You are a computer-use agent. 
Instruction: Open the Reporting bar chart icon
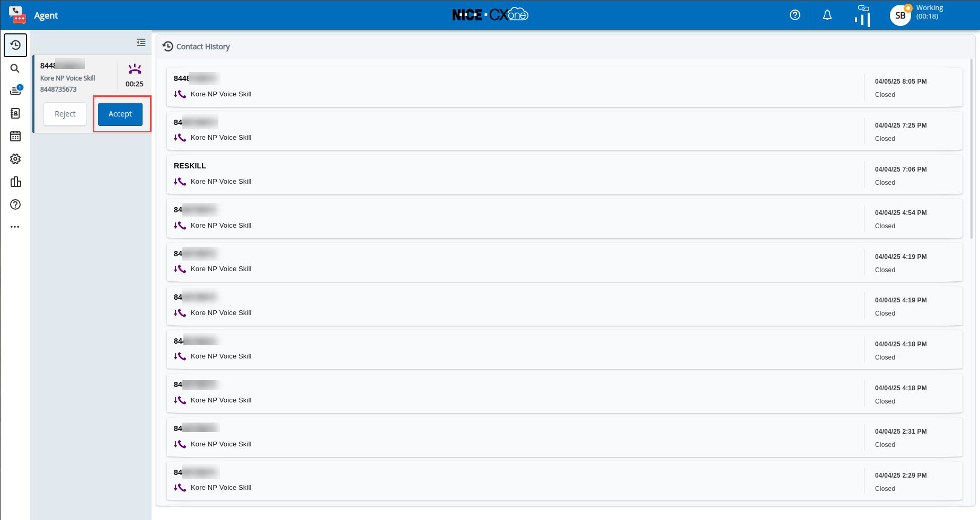15,182
